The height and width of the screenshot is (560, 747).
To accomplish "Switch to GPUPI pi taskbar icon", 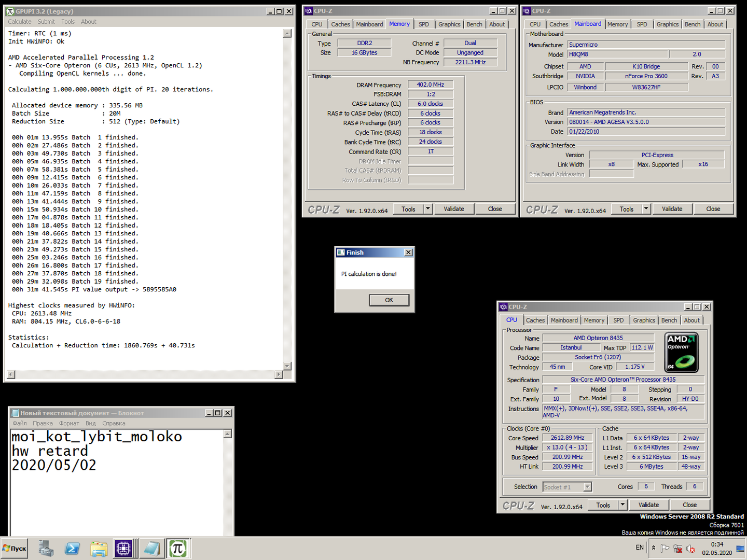I will pyautogui.click(x=178, y=548).
